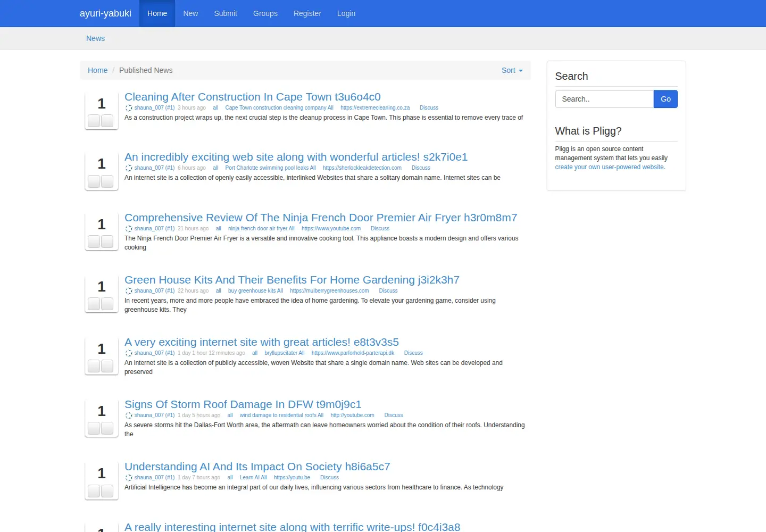
Task: Click 'Port Charlotte swimming pool leaks All' tag
Action: coord(270,168)
